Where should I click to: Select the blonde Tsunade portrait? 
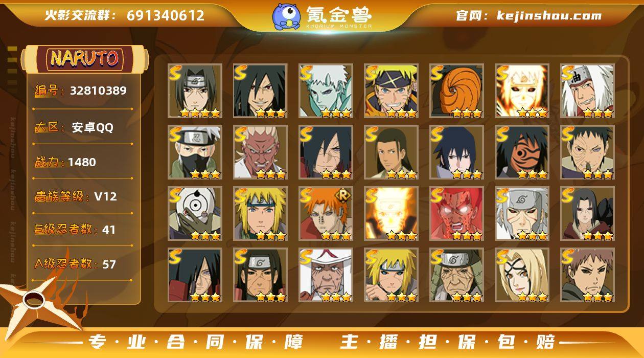coord(522,275)
